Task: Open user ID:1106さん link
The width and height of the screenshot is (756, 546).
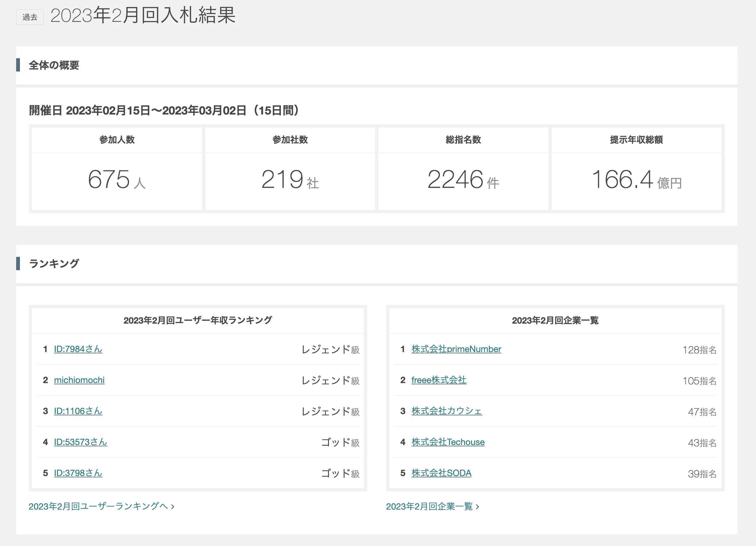Action: tap(78, 411)
